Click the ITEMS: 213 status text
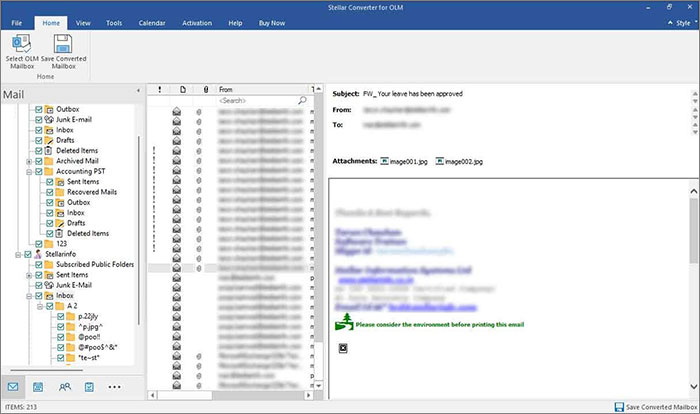Screen dimensions: 700x414 pyautogui.click(x=21, y=407)
